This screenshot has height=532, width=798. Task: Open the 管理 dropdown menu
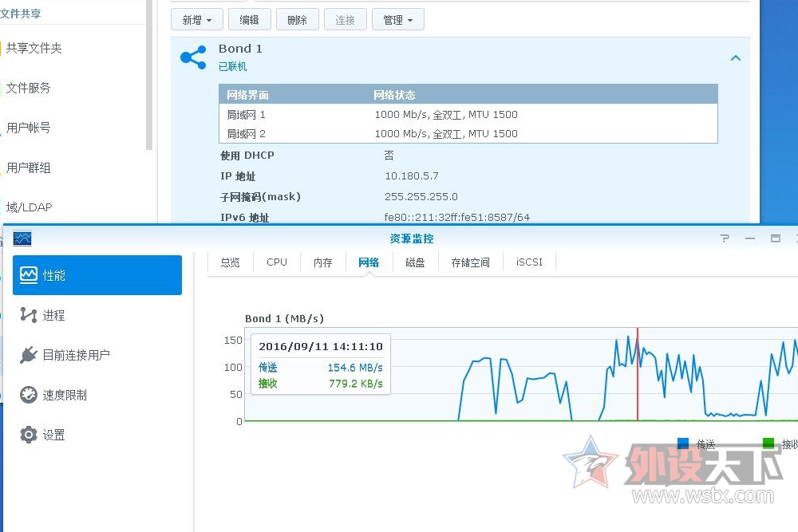pos(398,20)
